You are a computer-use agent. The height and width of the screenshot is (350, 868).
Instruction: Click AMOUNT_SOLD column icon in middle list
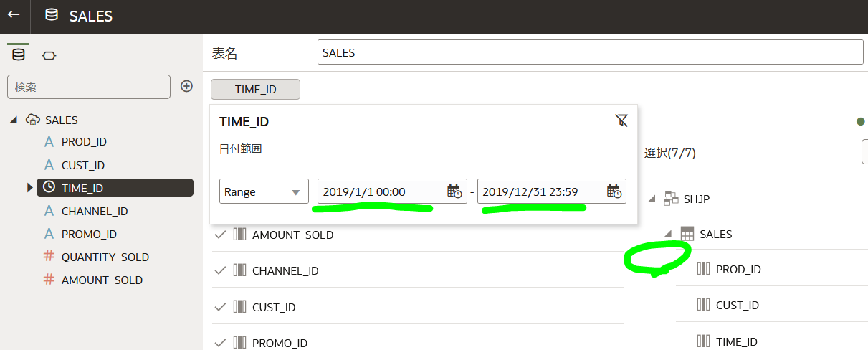pos(239,235)
